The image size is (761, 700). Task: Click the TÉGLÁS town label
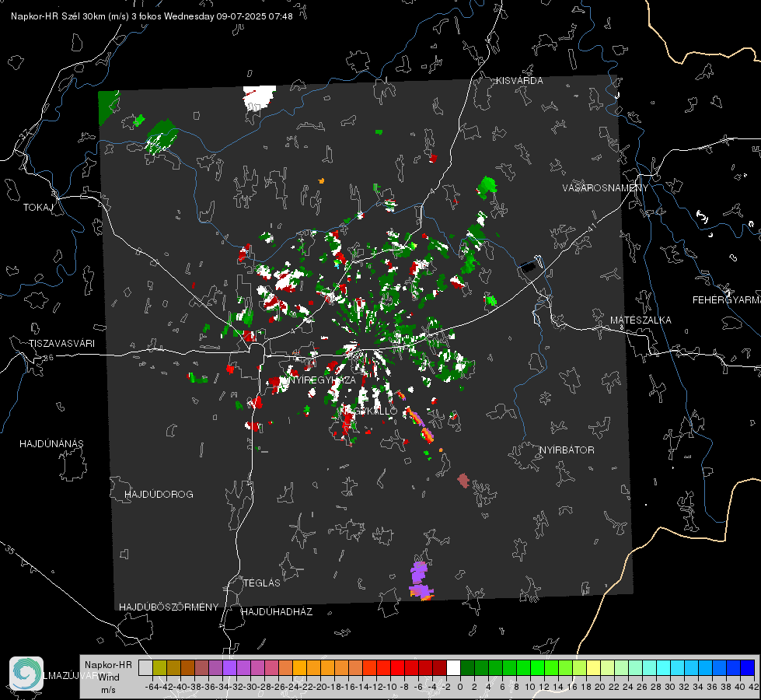click(262, 583)
